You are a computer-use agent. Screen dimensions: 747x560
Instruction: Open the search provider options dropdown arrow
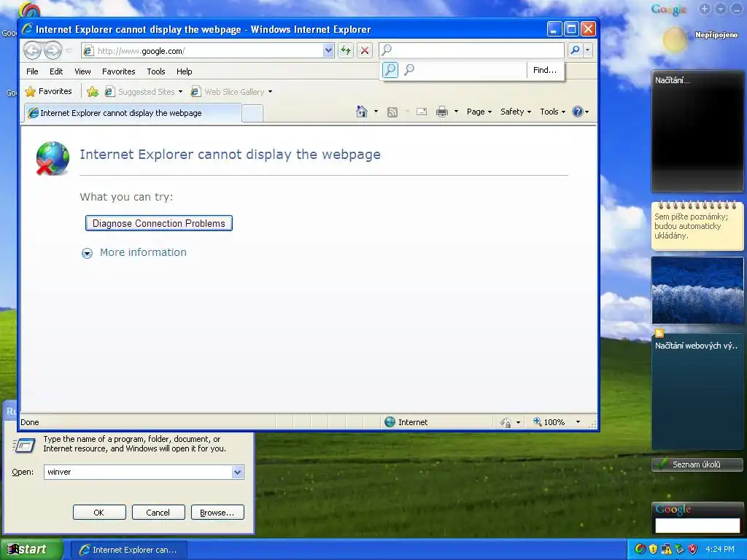587,50
